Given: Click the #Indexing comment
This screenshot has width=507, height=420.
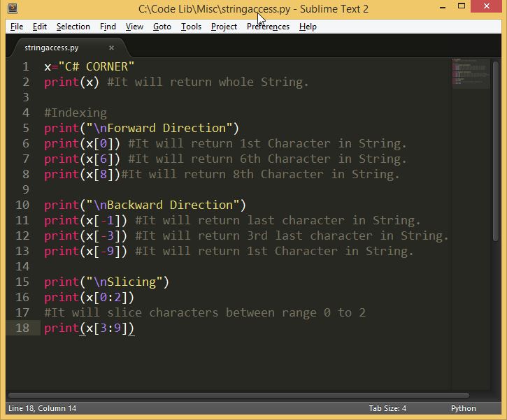Looking at the screenshot, I should click(76, 113).
